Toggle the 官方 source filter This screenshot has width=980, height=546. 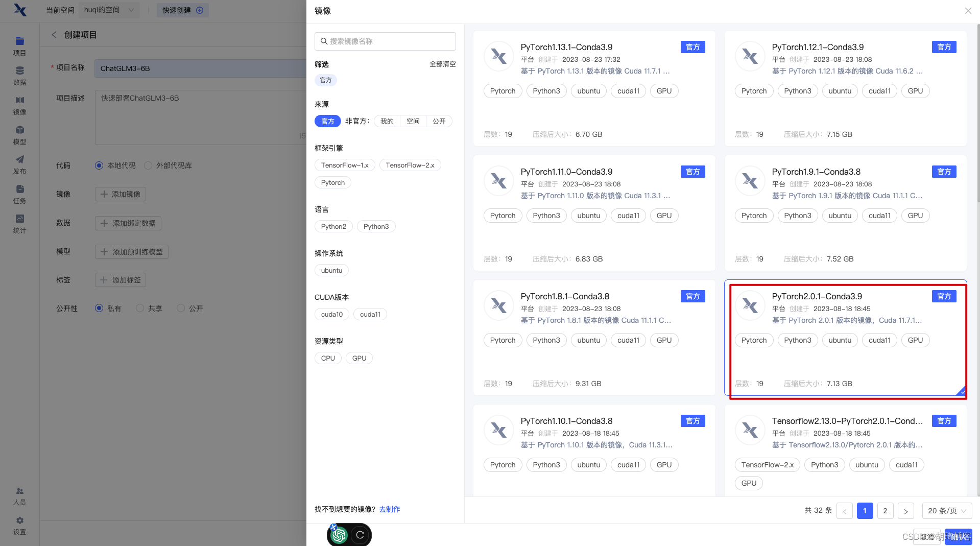coord(327,121)
